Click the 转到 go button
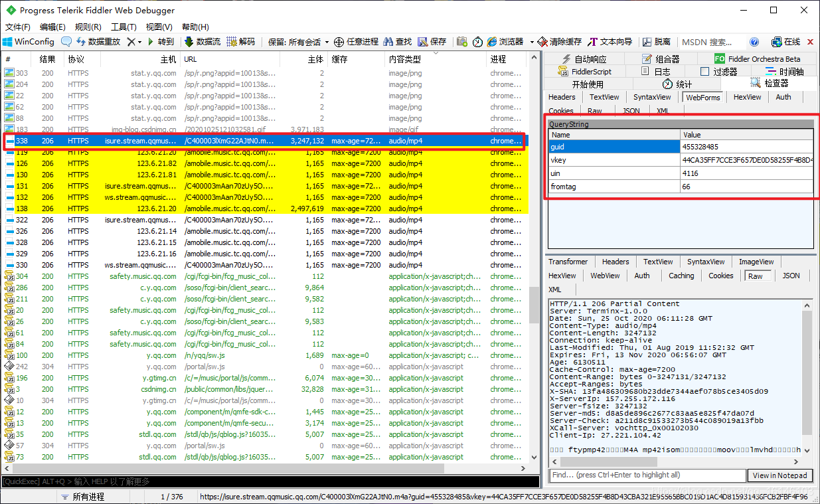 (160, 41)
